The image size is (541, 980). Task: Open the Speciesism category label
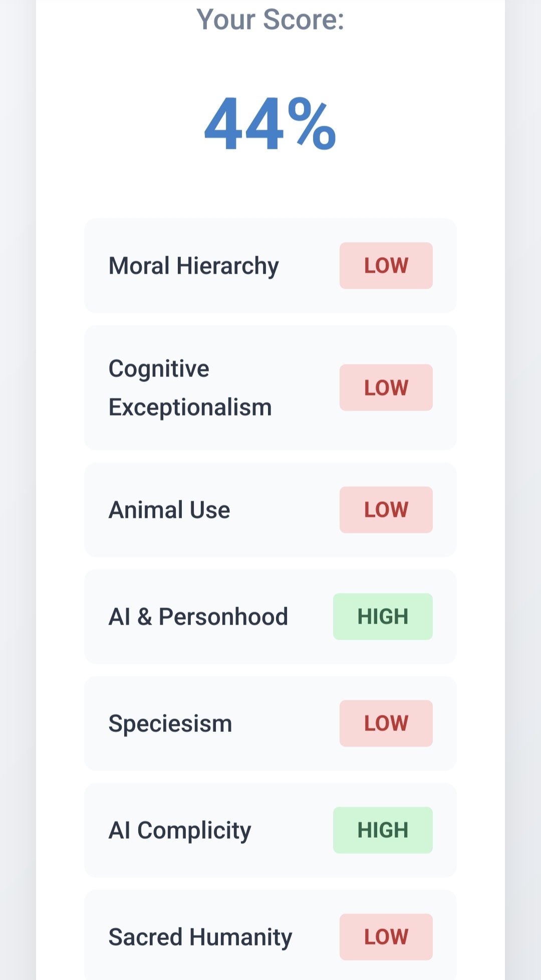170,724
